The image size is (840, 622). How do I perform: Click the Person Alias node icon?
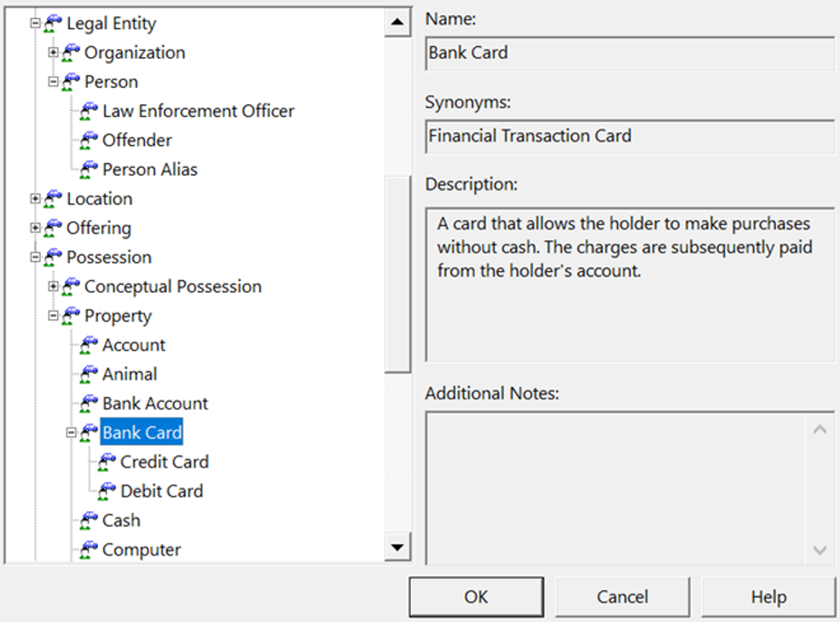(89, 170)
